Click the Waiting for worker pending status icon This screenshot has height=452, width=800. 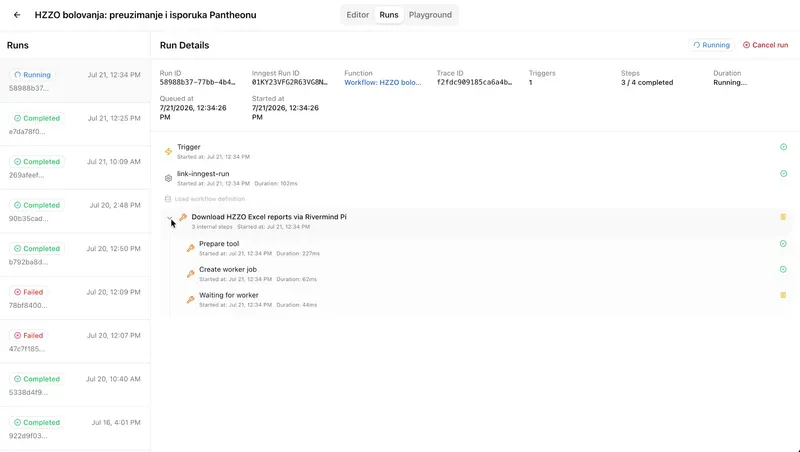(x=783, y=295)
